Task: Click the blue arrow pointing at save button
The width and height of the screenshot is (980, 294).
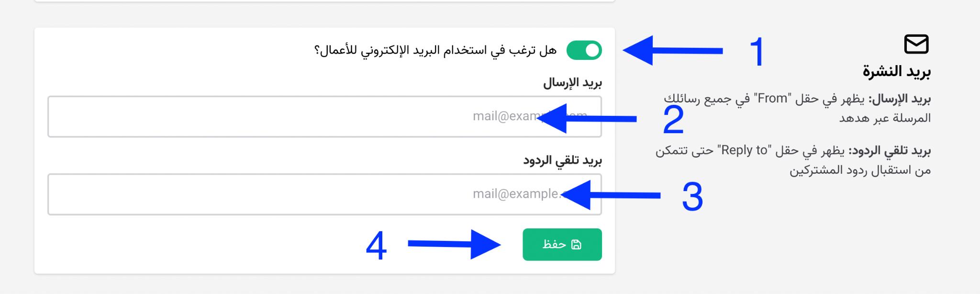Action: point(454,244)
